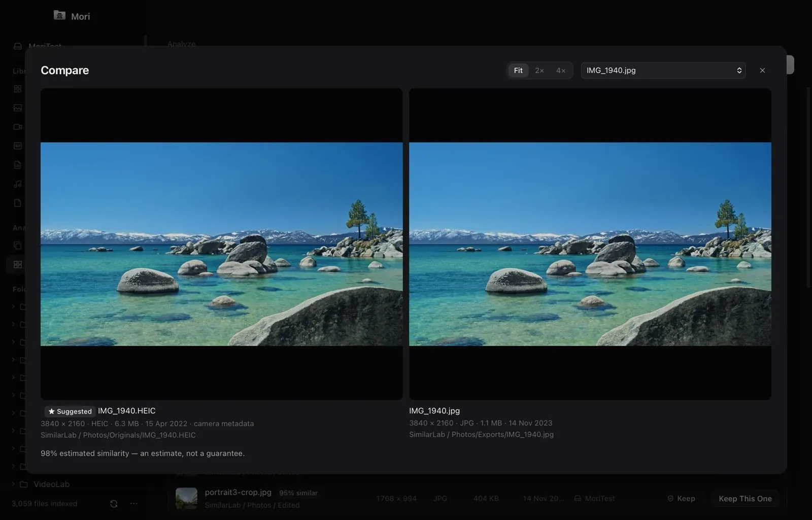This screenshot has height=520, width=812.
Task: Click the MoriTest drive icon
Action: [18, 46]
